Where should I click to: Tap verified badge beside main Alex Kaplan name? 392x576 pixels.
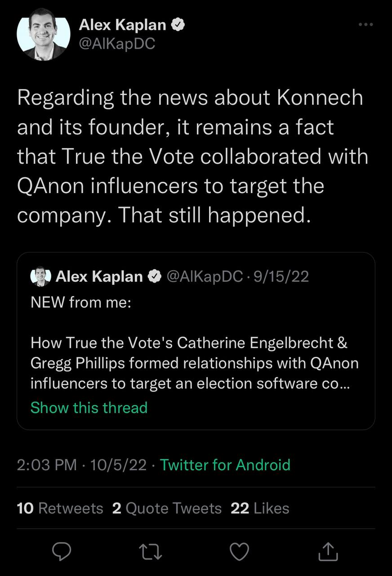click(178, 25)
